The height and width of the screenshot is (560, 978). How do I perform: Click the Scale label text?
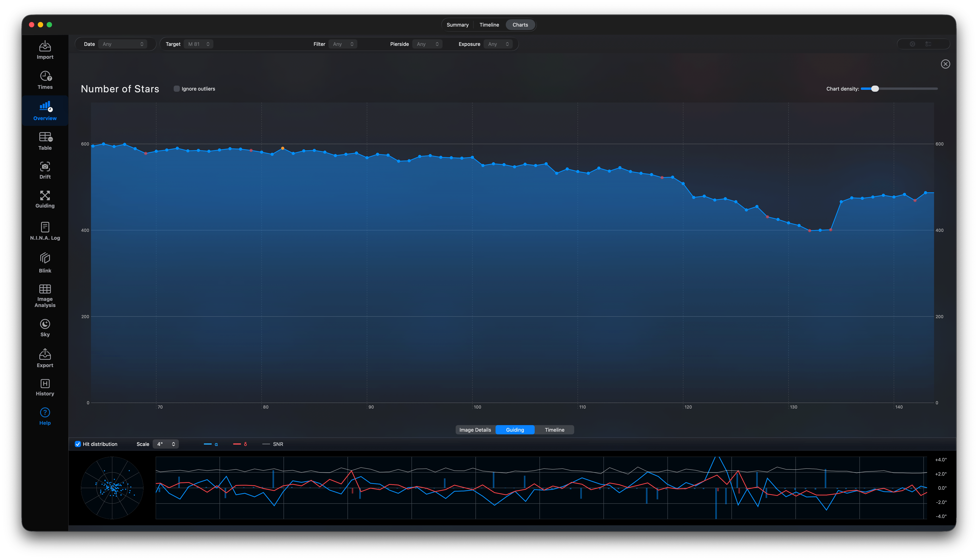click(143, 444)
